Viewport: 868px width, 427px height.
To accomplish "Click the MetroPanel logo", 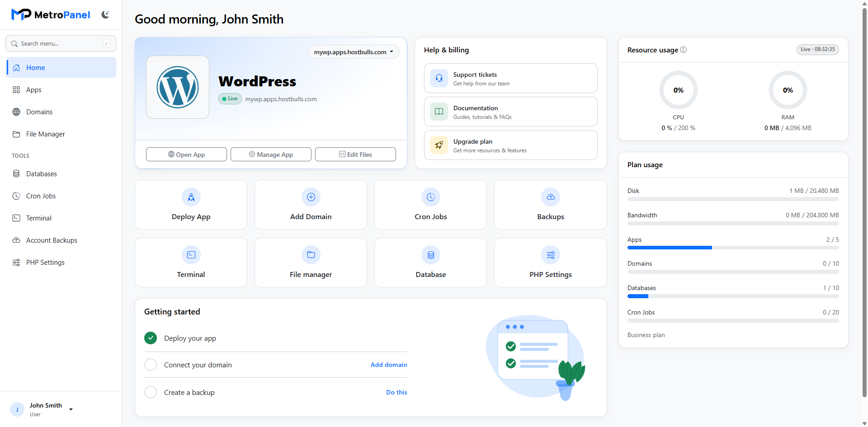I will point(51,15).
